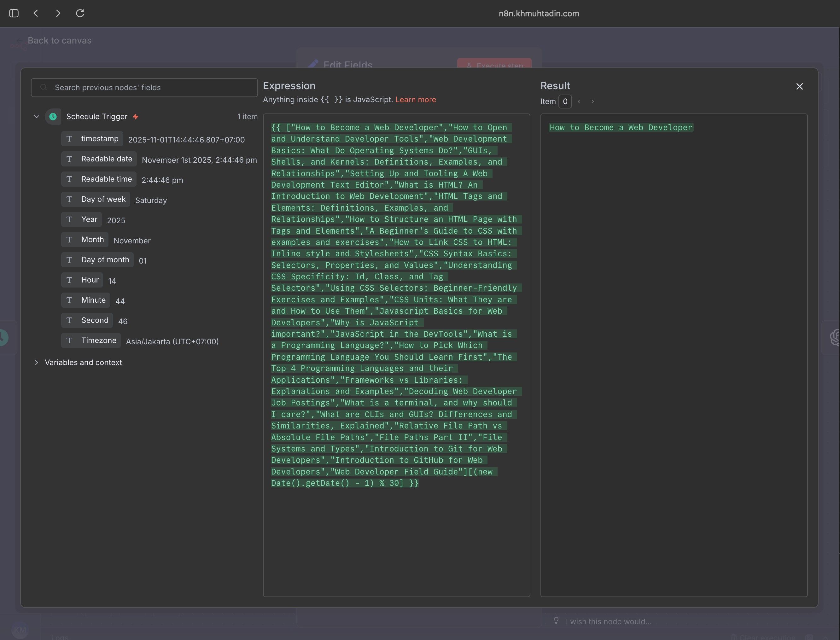This screenshot has height=640, width=840.
Task: Open the Learn more link
Action: (415, 99)
